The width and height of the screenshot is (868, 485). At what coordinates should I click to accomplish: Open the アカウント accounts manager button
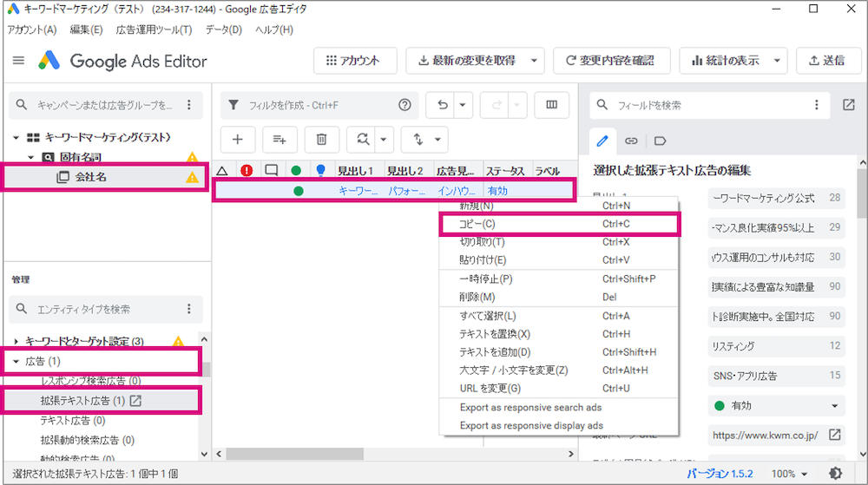(355, 60)
